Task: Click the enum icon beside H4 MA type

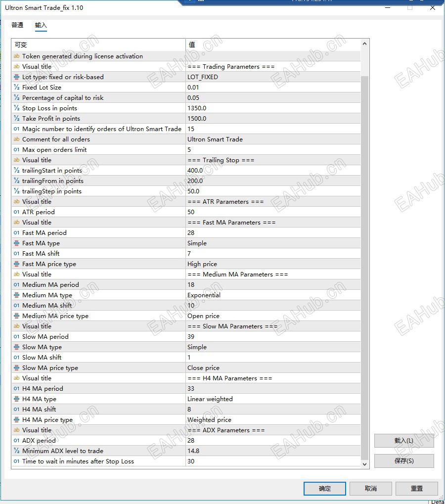Action: pyautogui.click(x=16, y=399)
